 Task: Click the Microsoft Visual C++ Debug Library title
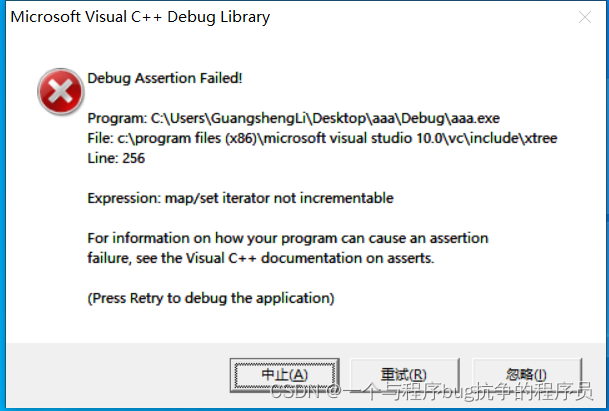(x=140, y=17)
